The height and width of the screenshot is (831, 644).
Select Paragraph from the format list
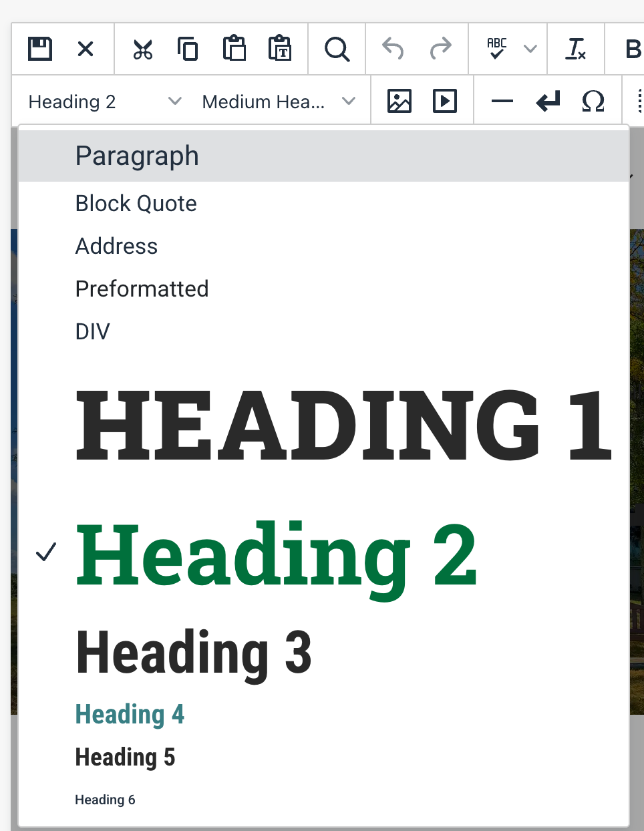pos(137,156)
